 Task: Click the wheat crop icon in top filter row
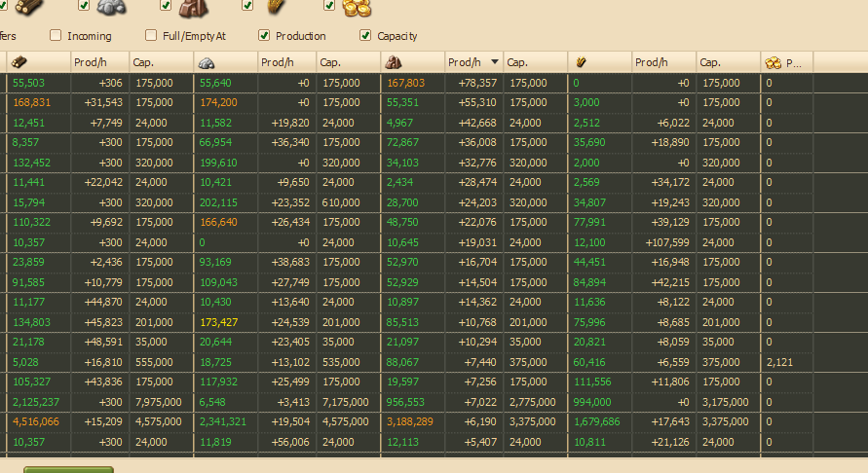[x=276, y=7]
